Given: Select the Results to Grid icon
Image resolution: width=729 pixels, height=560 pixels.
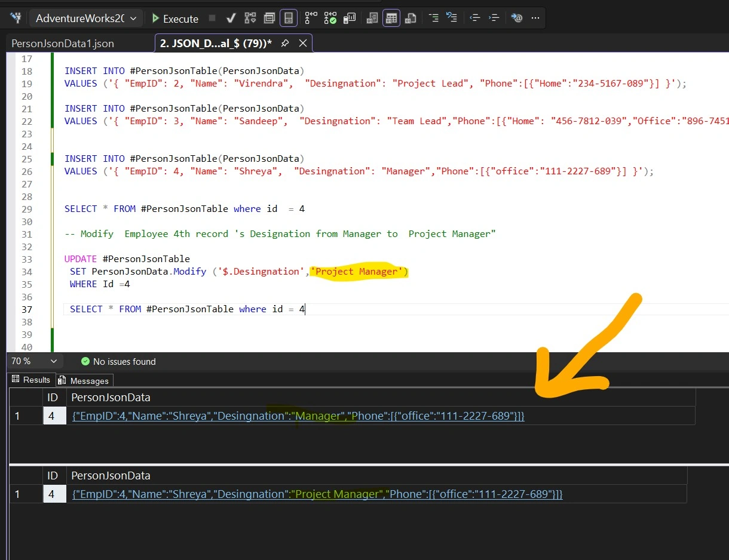Looking at the screenshot, I should [x=391, y=19].
